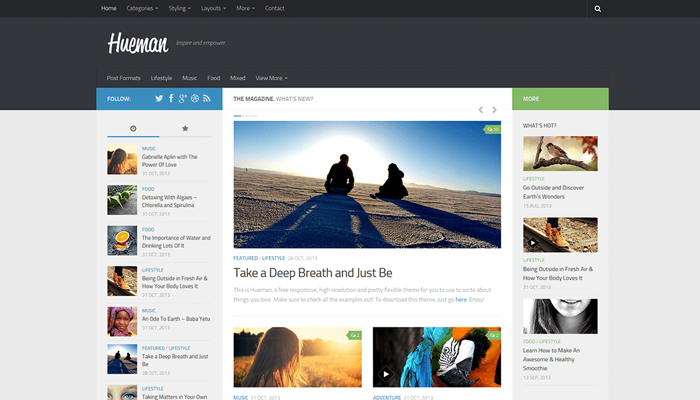This screenshot has width=700, height=400.
Task: Expand the Categories dropdown menu
Action: click(x=142, y=8)
